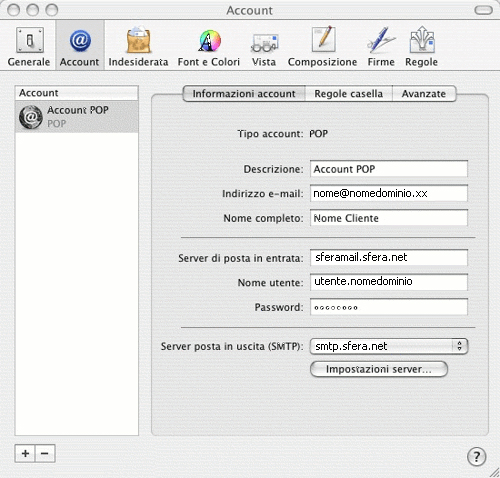The width and height of the screenshot is (500, 478).
Task: Open Font e Colori preferences
Action: [209, 47]
